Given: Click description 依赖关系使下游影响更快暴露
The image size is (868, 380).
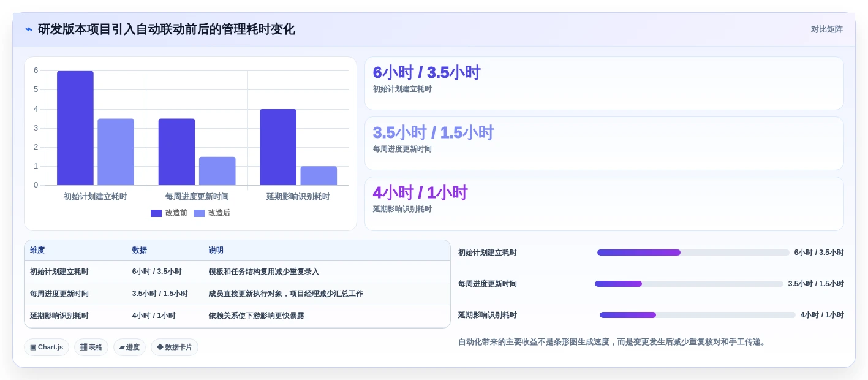Looking at the screenshot, I should pos(257,316).
